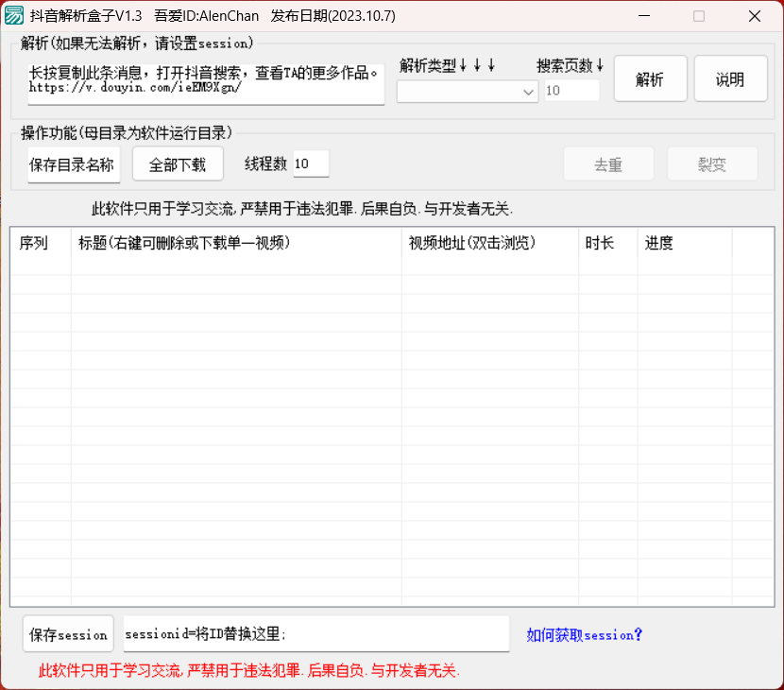This screenshot has width=784, height=690.
Task: Close the 抖音解析盒子 window
Action: (x=755, y=16)
